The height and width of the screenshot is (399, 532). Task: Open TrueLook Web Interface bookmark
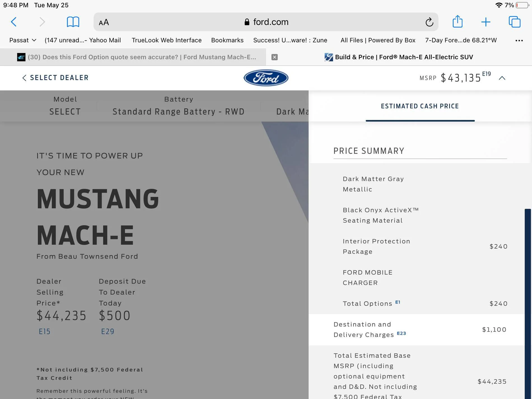pos(167,40)
